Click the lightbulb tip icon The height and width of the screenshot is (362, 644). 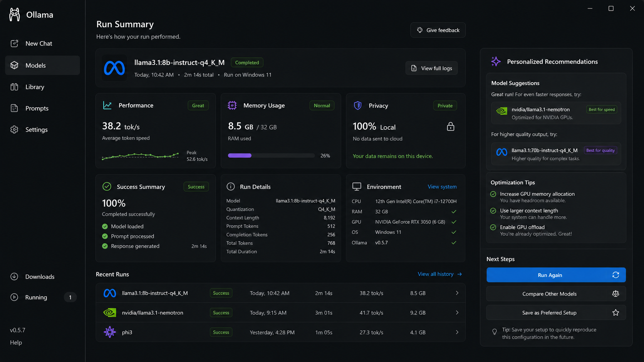coord(495,332)
